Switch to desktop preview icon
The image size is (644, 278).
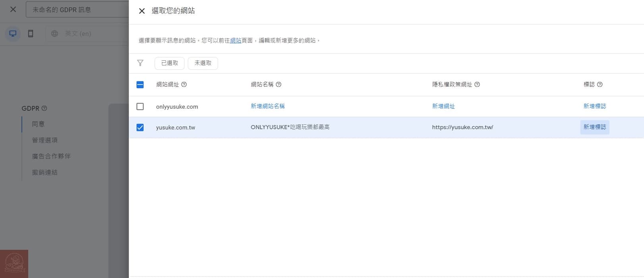point(13,33)
